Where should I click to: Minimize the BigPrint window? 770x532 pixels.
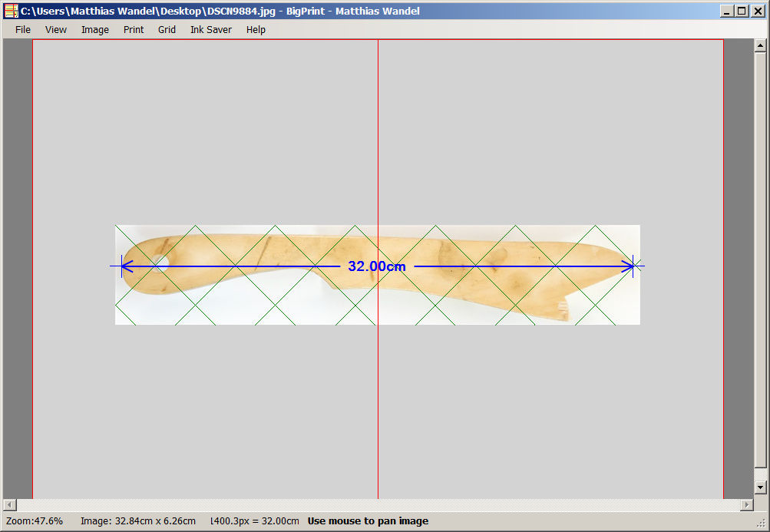[727, 11]
